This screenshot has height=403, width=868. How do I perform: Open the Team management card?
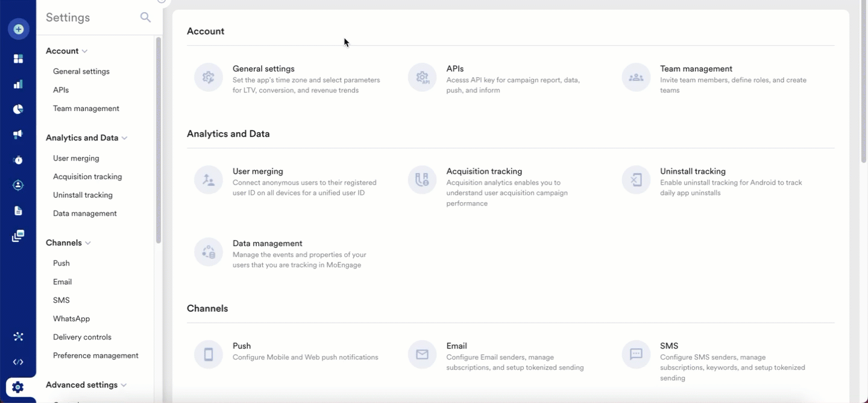(696, 69)
